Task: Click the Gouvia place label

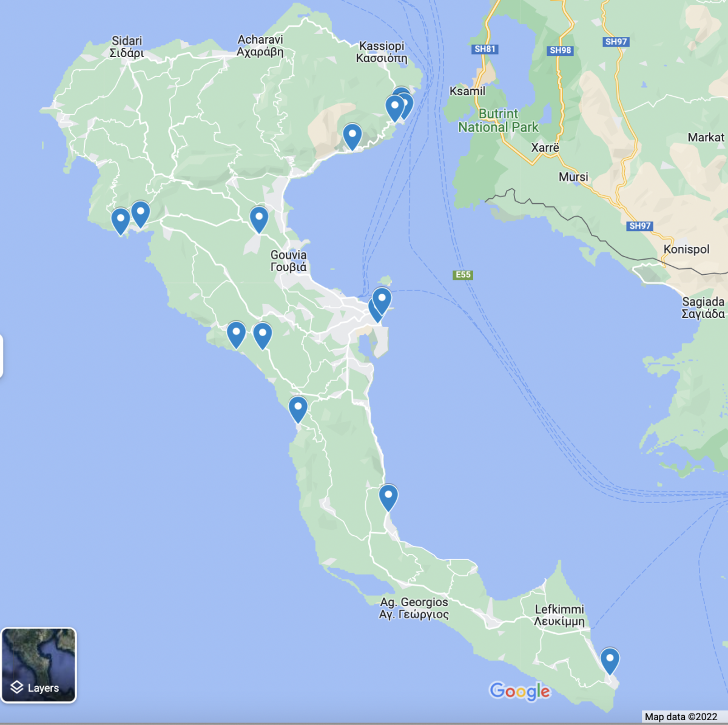Action: tap(289, 261)
